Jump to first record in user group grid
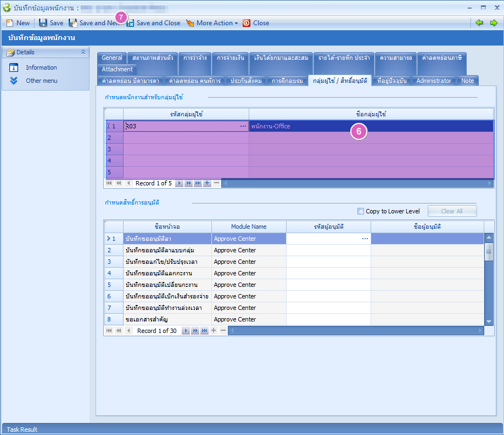 [x=109, y=183]
